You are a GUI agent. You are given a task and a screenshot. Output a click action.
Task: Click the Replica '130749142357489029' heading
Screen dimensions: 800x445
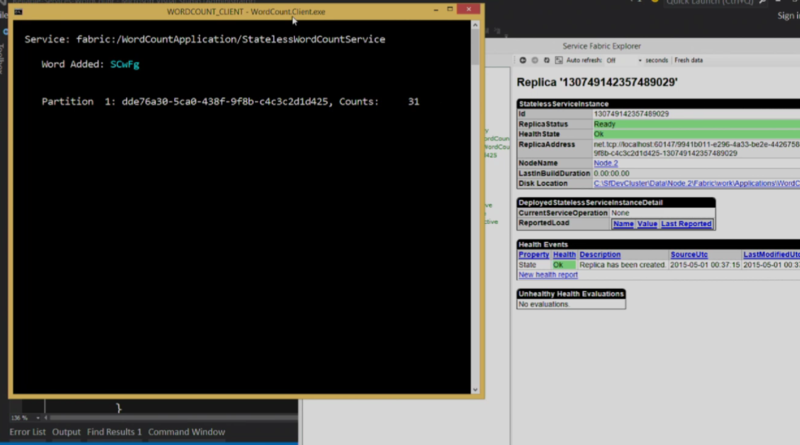pos(597,83)
